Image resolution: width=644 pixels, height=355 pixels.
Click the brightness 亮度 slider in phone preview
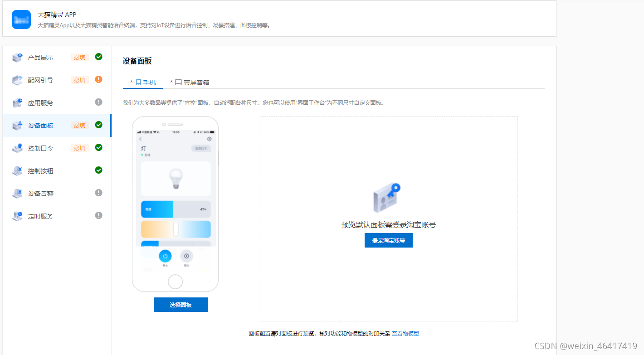tap(176, 209)
